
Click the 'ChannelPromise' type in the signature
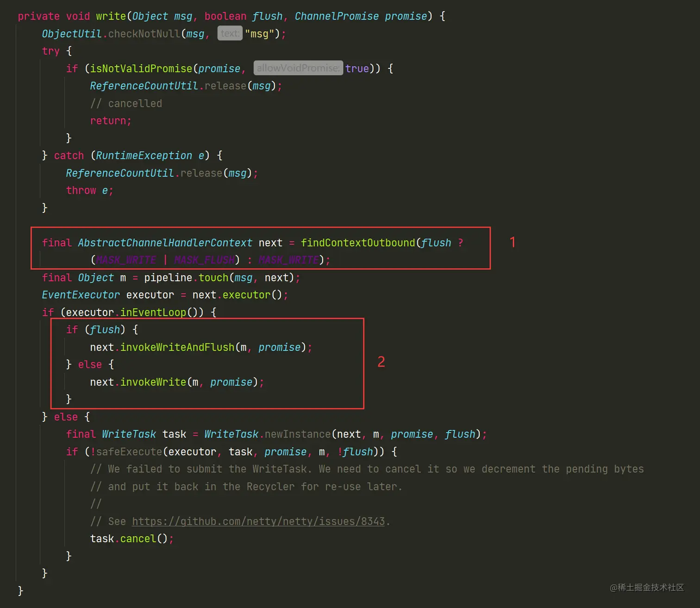[337, 16]
